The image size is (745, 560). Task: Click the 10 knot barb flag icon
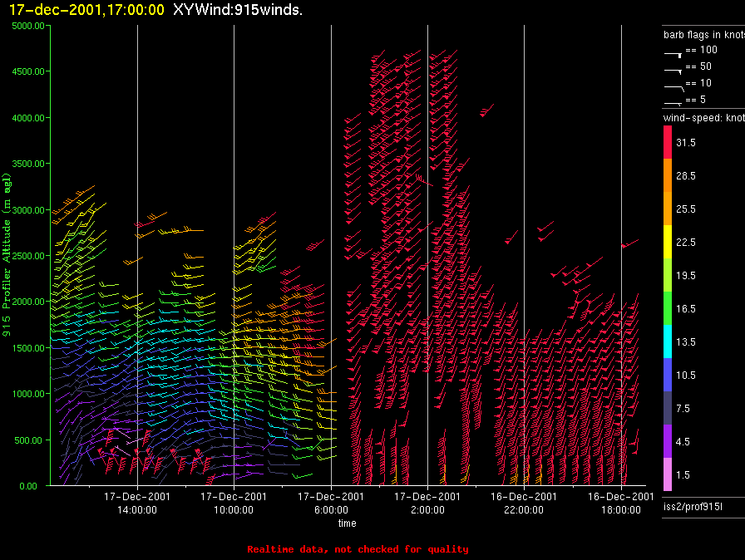pyautogui.click(x=673, y=88)
